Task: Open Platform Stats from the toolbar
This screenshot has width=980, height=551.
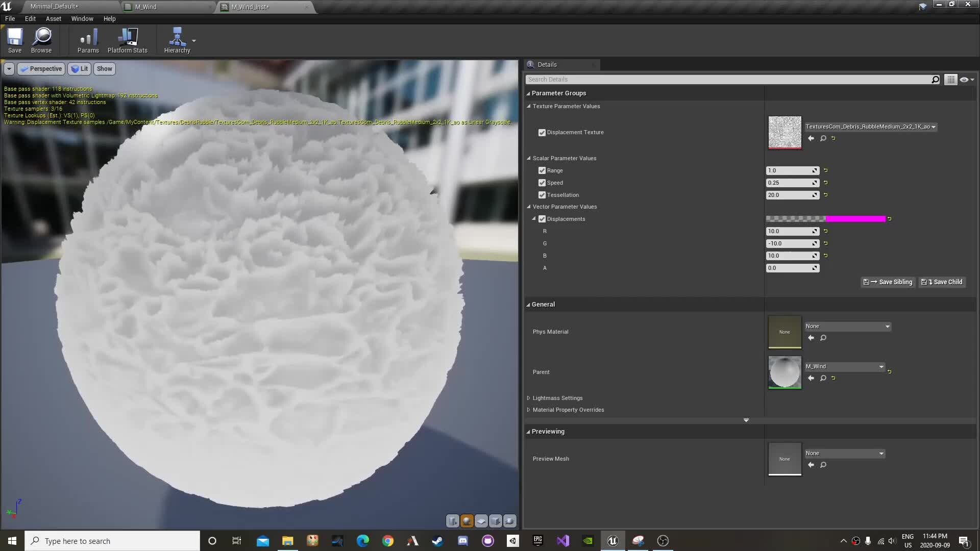Action: click(127, 40)
